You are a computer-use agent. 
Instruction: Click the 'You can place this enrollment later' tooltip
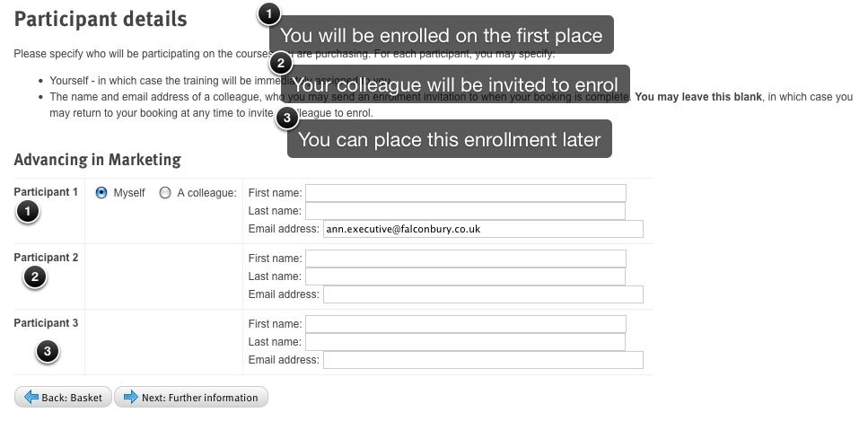click(450, 139)
